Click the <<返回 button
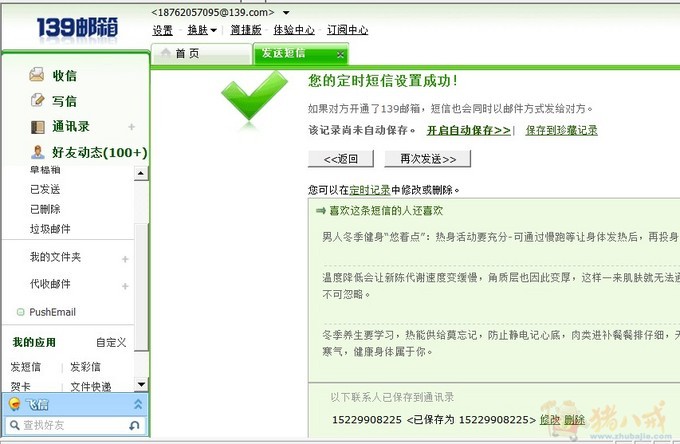This screenshot has height=444, width=680. click(341, 159)
